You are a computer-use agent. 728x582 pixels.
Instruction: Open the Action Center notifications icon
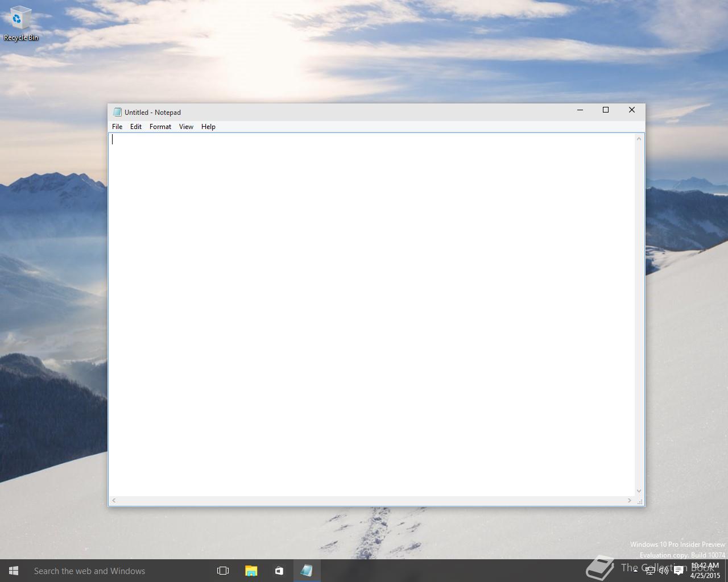(679, 571)
